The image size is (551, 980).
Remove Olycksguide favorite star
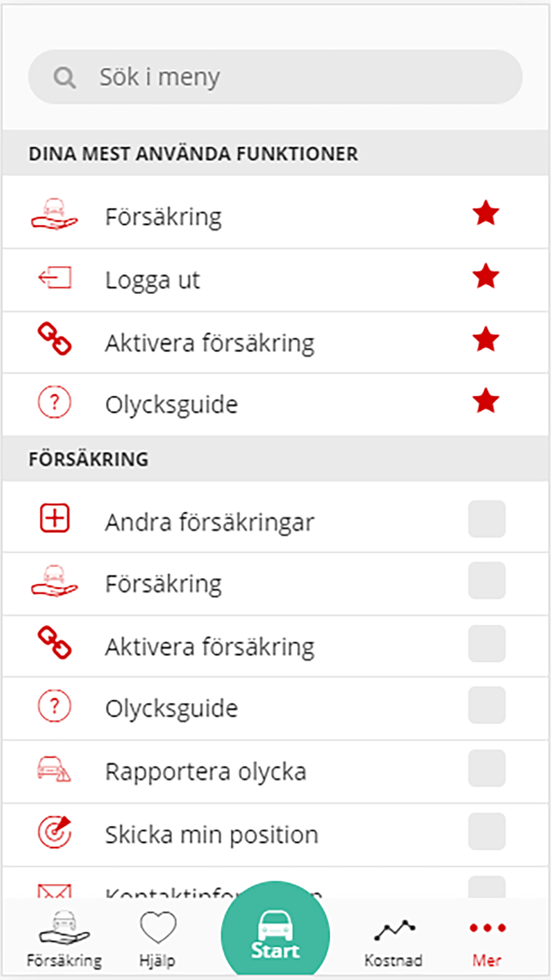[486, 401]
